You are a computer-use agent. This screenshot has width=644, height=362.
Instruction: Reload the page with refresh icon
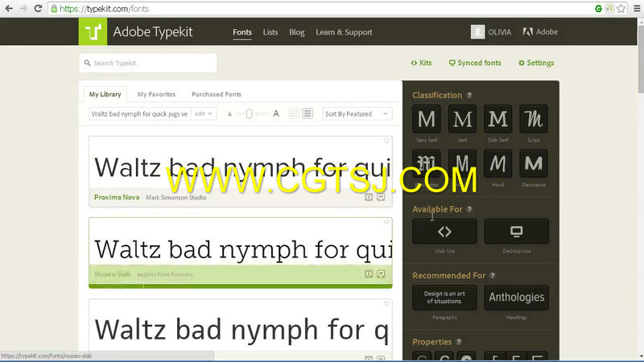pos(38,8)
